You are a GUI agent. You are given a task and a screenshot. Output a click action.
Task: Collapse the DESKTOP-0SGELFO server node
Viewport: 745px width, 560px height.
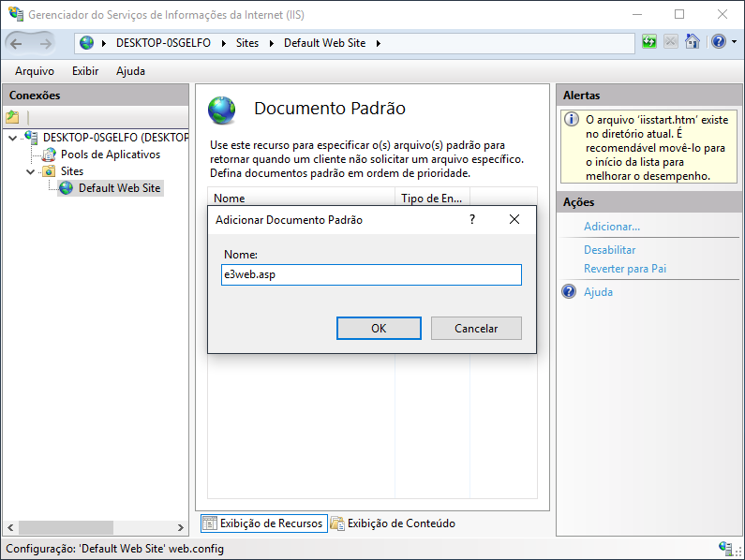click(x=12, y=138)
